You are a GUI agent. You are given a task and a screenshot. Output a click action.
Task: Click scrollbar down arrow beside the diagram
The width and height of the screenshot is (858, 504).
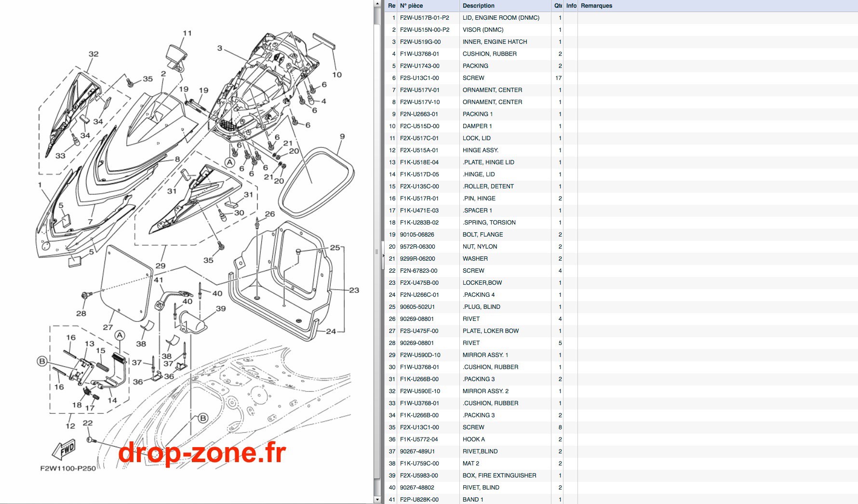[377, 500]
